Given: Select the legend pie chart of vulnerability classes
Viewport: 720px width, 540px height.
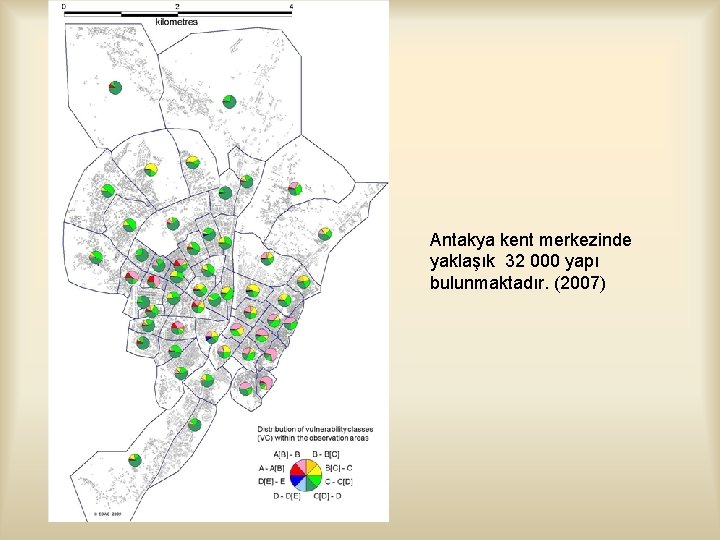Looking at the screenshot, I should (306, 475).
